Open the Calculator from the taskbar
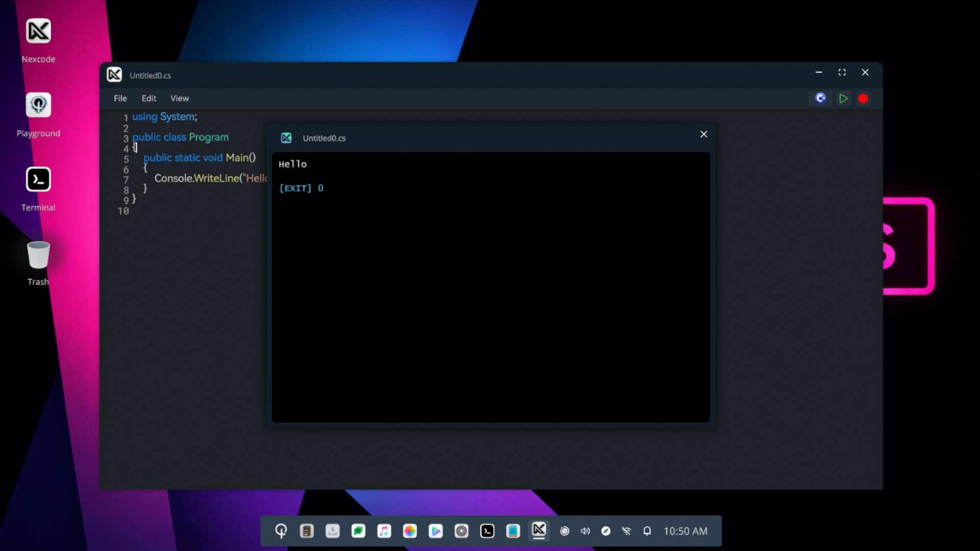 307,531
